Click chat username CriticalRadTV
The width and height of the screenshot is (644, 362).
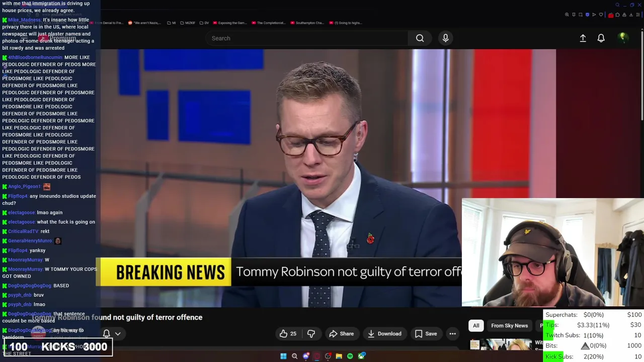pyautogui.click(x=23, y=231)
